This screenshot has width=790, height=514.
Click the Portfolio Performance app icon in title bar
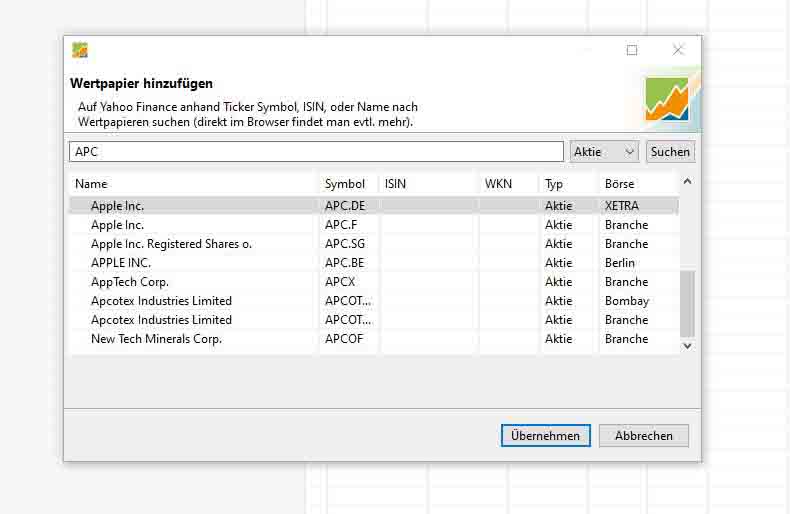80,50
